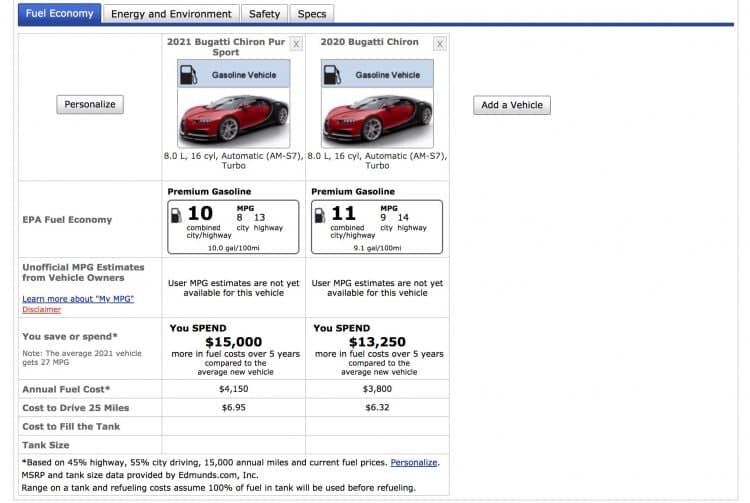Select the 2021 Bugatti Chiron Pur Sport title

point(226,47)
